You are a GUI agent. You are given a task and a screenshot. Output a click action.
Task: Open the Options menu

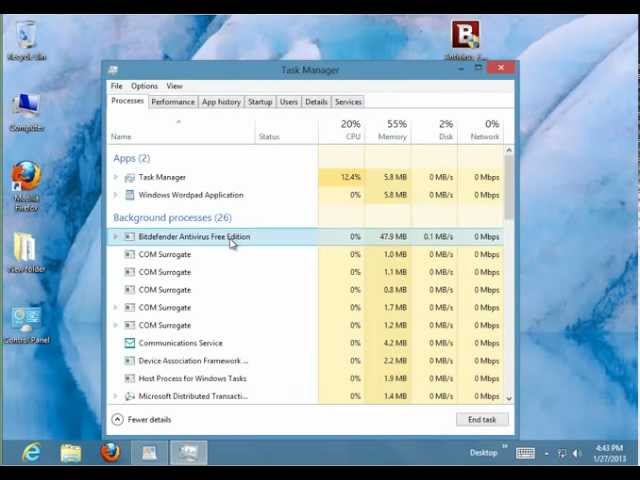pos(144,86)
